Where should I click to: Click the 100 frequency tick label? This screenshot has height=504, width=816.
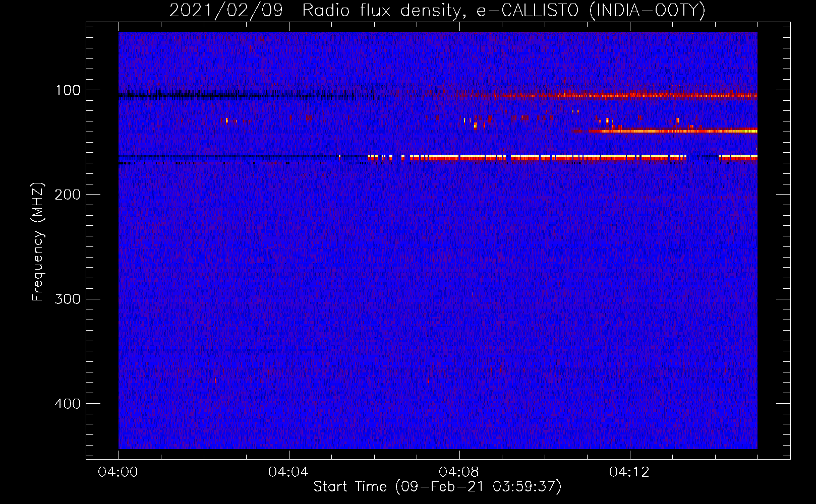68,90
